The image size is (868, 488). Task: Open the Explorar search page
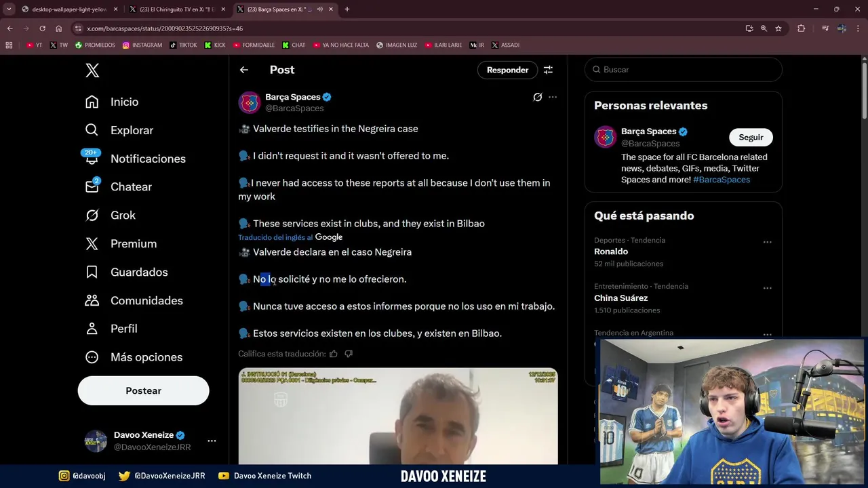point(119,130)
